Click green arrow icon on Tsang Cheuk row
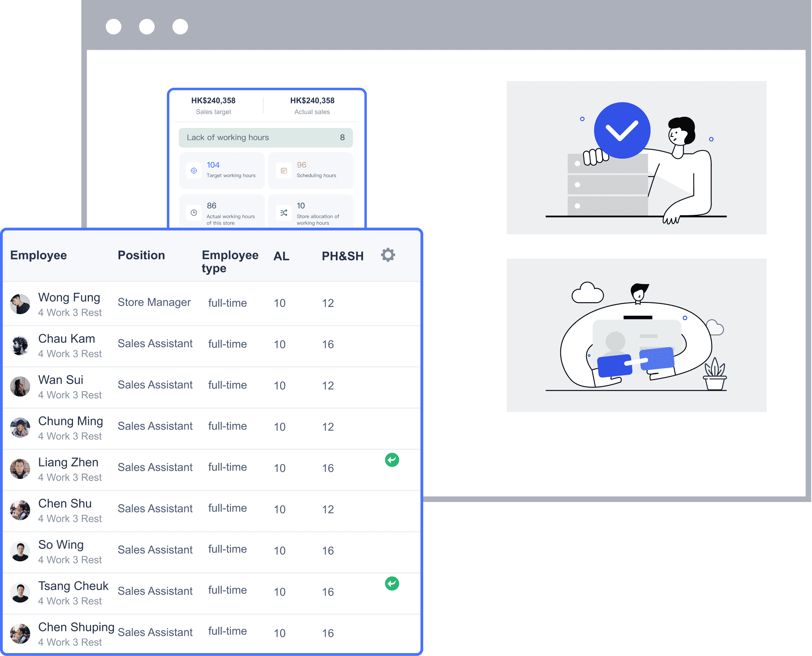The width and height of the screenshot is (812, 656). pos(392,583)
